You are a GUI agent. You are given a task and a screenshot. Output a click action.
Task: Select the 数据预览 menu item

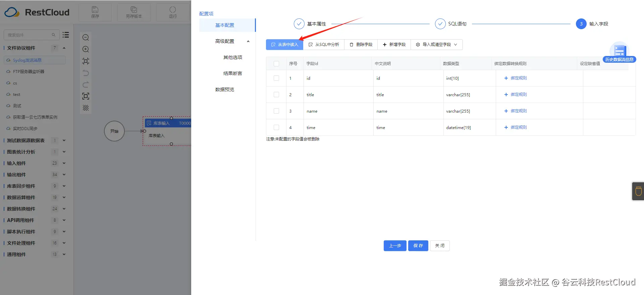(x=224, y=90)
